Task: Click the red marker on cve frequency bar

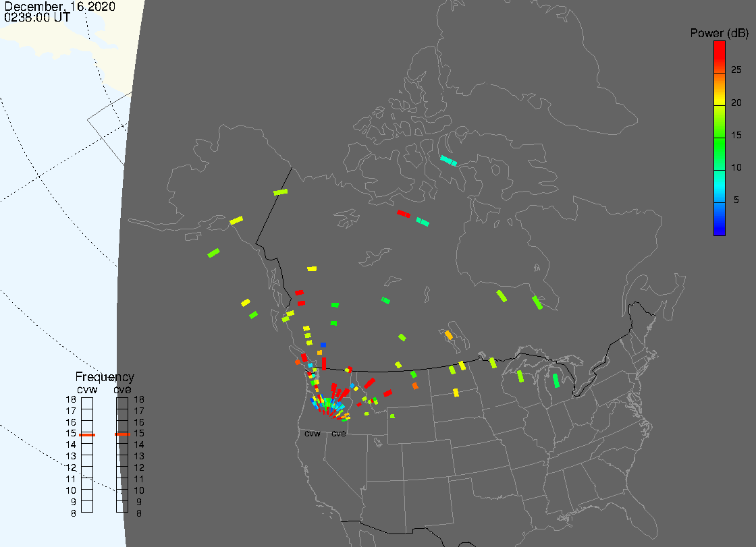Action: coord(122,434)
